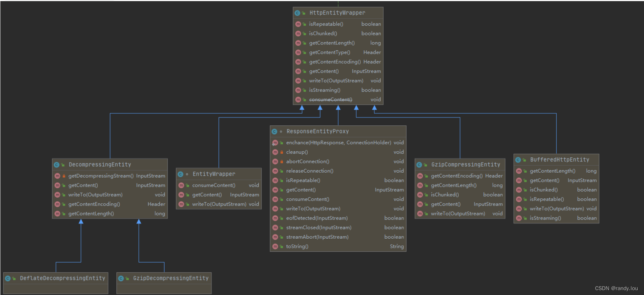Click getContentLength() in BufferedHttpEntity
644x295 pixels.
tap(553, 171)
